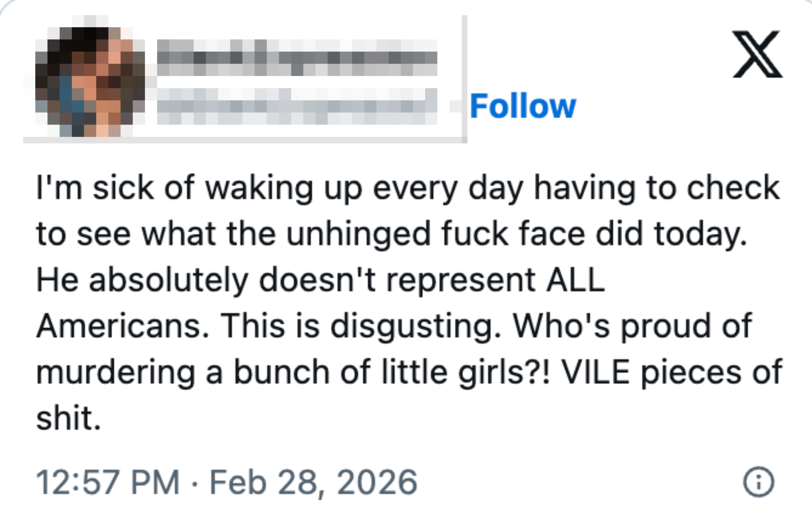The width and height of the screenshot is (812, 528).
Task: Click the phrase "He absolutely"
Action: [x=142, y=280]
